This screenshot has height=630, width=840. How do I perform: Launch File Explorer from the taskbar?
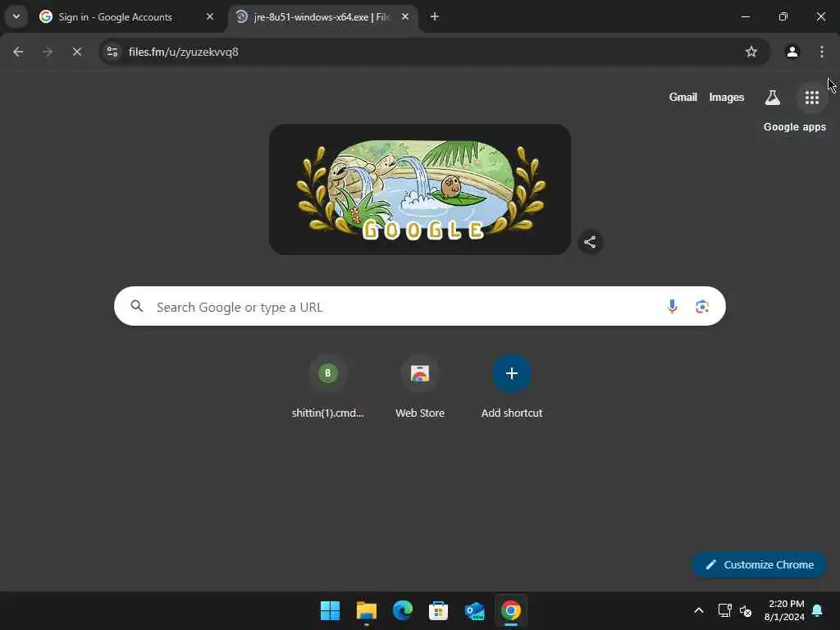(x=367, y=610)
